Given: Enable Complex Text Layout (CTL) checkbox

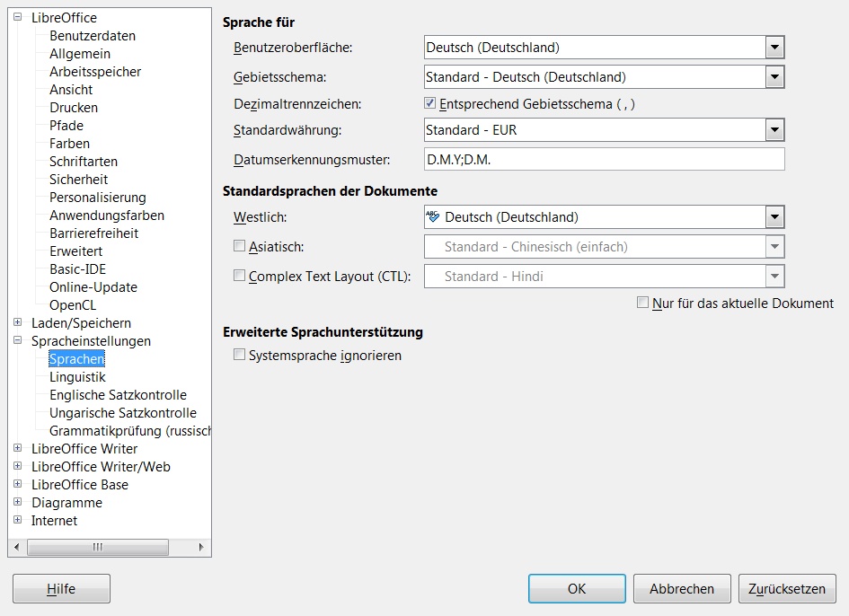Looking at the screenshot, I should coord(239,276).
